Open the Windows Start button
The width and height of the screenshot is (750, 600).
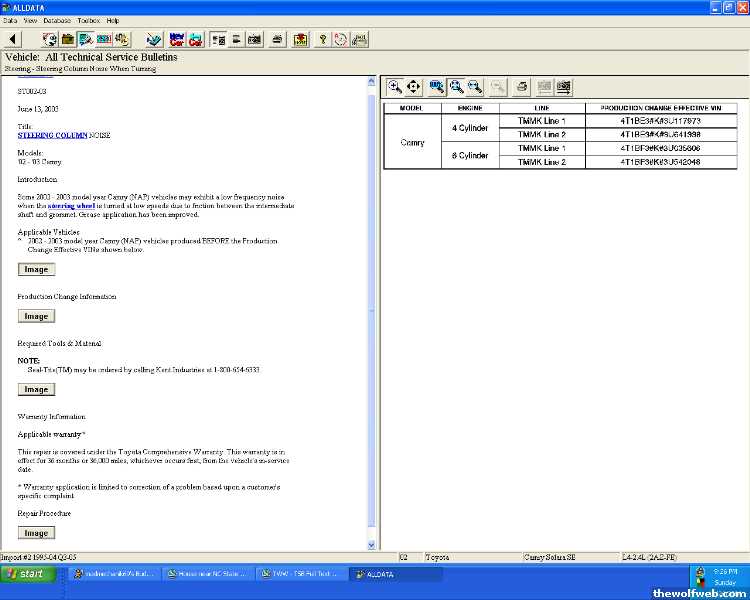(x=26, y=574)
